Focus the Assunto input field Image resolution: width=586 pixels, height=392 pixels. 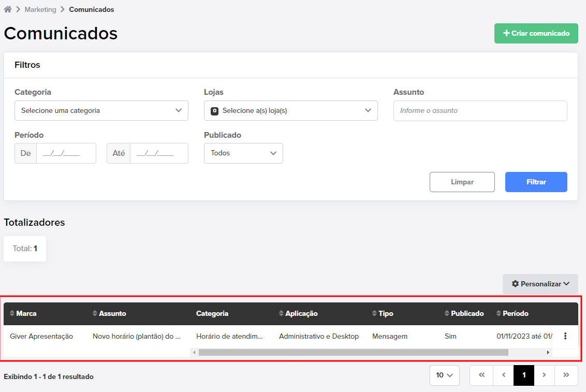480,111
